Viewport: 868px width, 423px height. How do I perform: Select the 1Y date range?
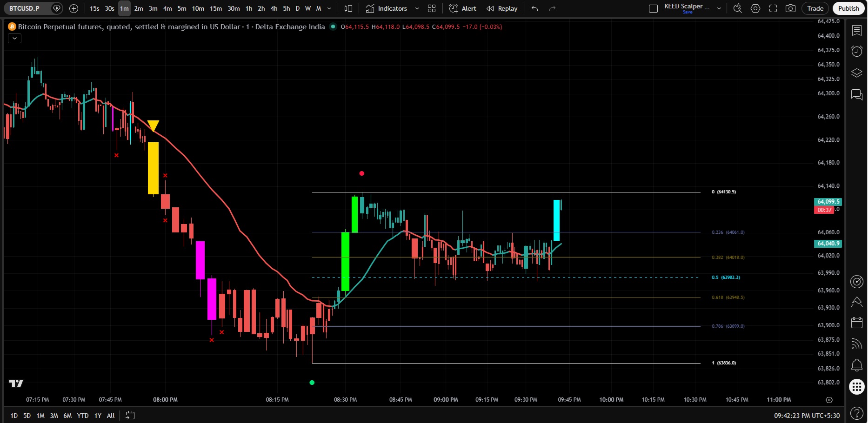98,416
